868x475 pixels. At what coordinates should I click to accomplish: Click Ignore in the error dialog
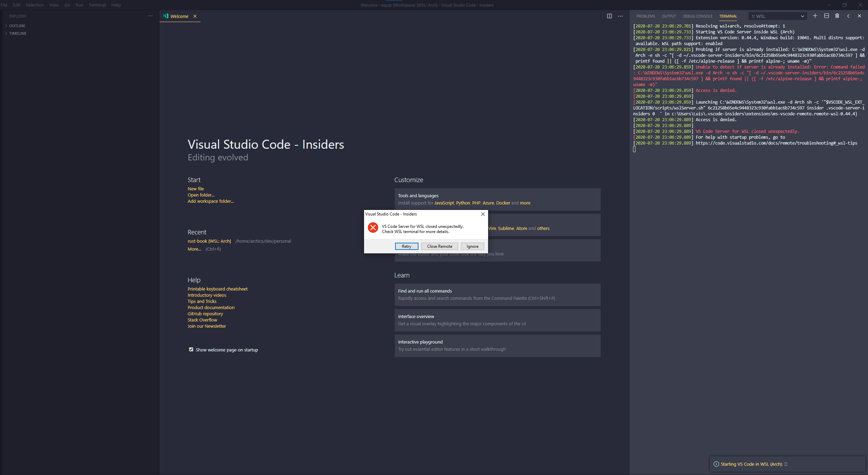[473, 246]
